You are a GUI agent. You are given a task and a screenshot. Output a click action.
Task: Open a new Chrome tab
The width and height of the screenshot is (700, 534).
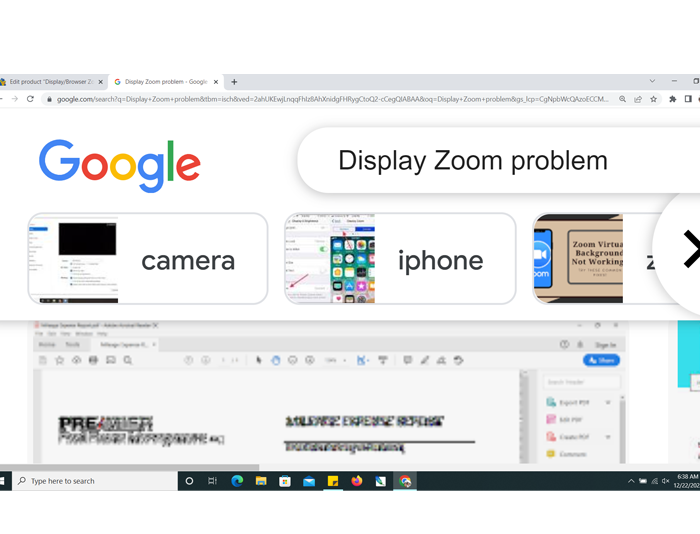tap(234, 82)
